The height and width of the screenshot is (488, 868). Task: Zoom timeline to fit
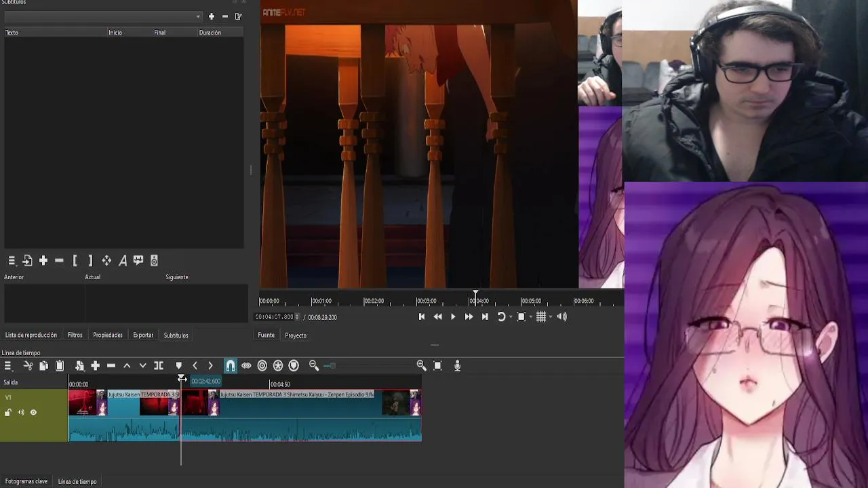[437, 365]
